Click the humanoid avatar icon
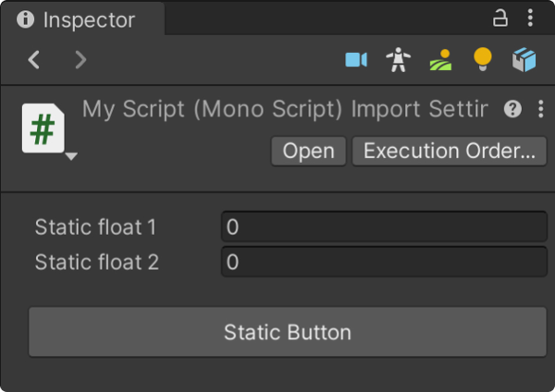The image size is (555, 392). [x=399, y=60]
